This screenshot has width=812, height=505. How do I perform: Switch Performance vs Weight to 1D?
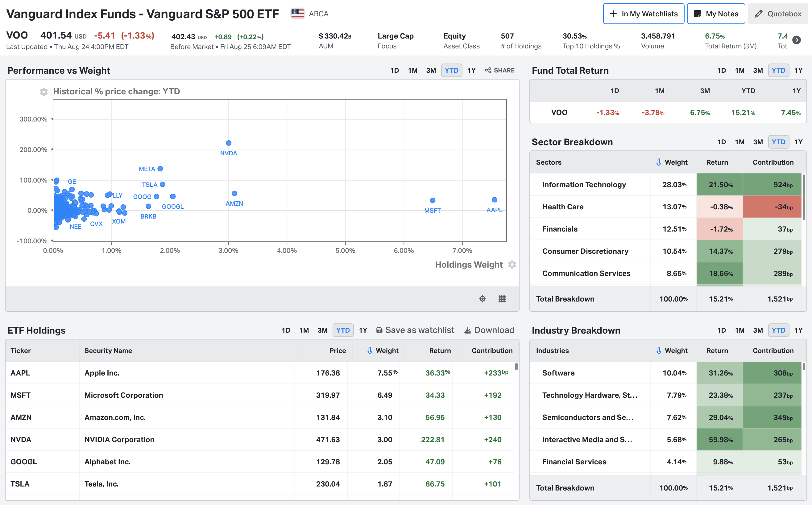pos(395,71)
